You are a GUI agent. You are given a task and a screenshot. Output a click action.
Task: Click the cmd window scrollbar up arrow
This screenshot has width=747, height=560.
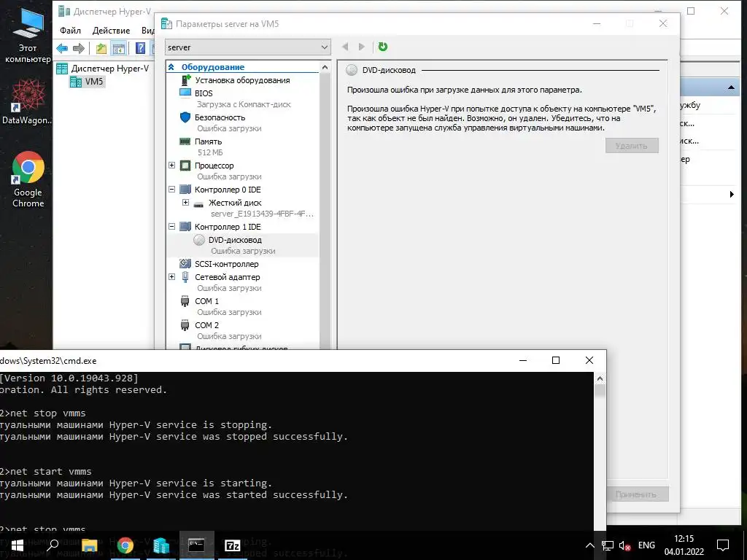click(x=600, y=379)
